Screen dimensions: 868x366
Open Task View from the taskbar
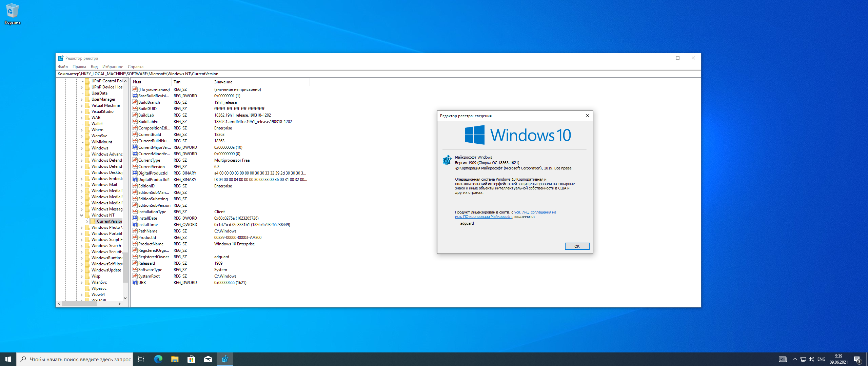pyautogui.click(x=141, y=359)
